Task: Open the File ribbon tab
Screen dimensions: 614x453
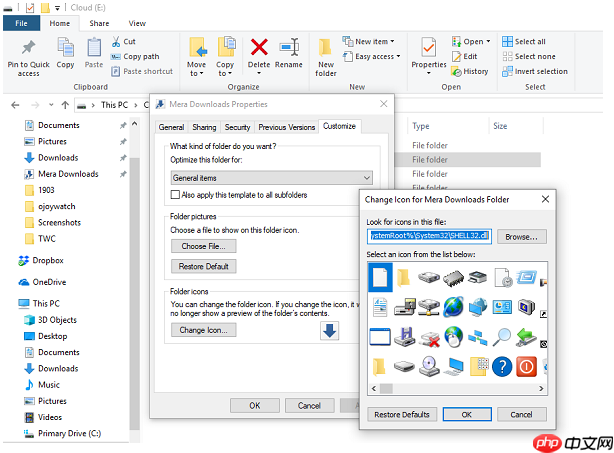Action: click(x=21, y=23)
